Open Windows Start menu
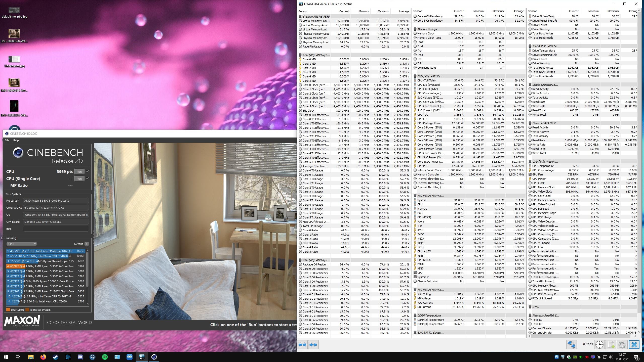Viewport: 644px width, 362px height. (6, 357)
